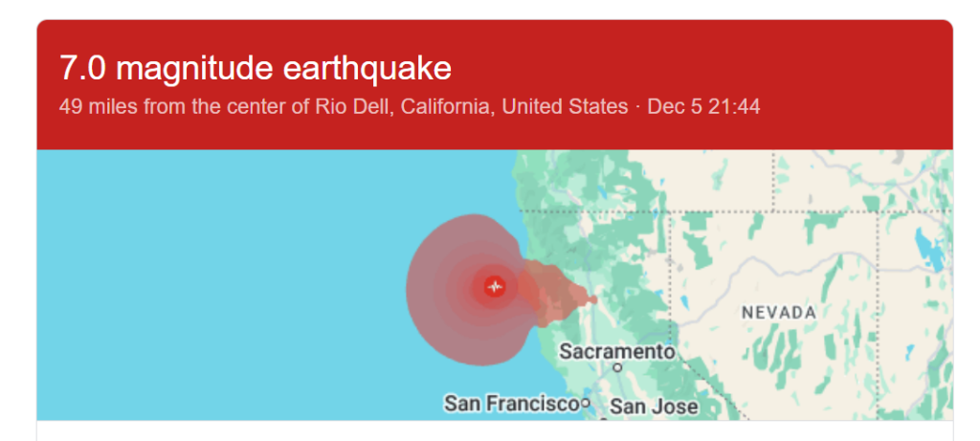Click the San Jose map label
Screen dimensions: 980x441
point(654,407)
